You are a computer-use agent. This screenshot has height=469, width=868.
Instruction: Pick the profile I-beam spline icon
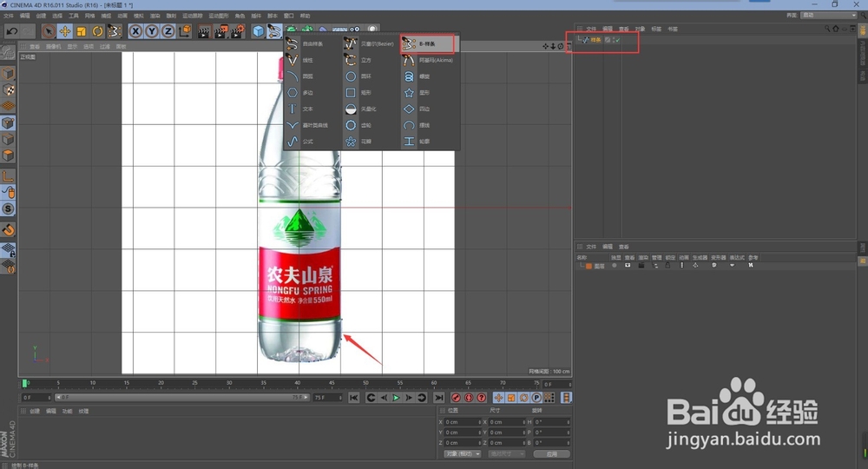point(409,142)
